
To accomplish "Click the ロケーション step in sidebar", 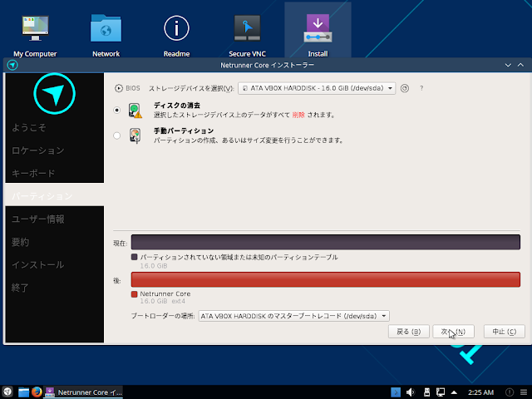I will 38,150.
